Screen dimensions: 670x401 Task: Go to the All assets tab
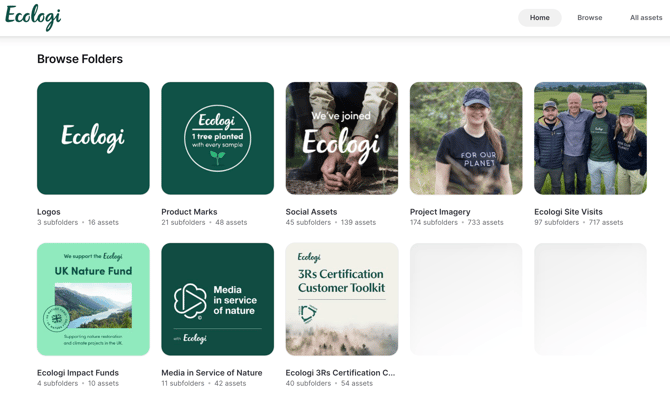coord(646,18)
